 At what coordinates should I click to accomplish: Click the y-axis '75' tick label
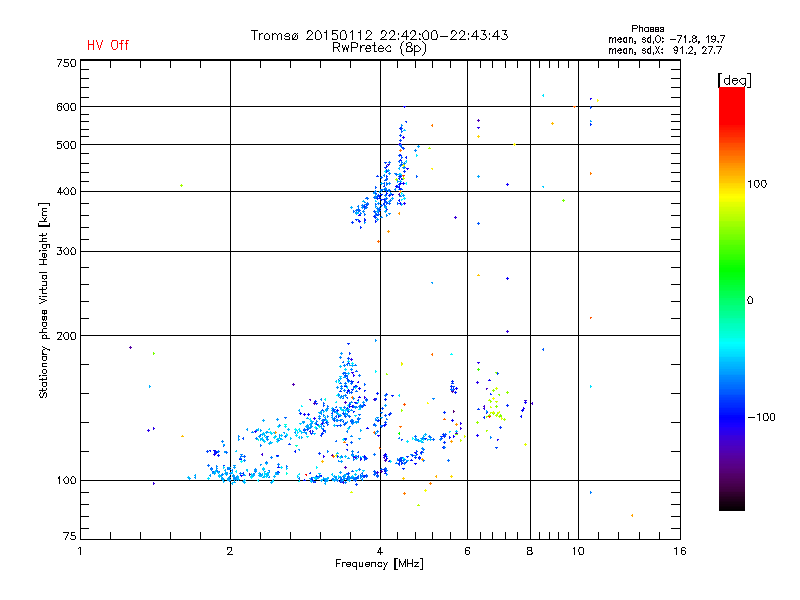click(x=70, y=536)
